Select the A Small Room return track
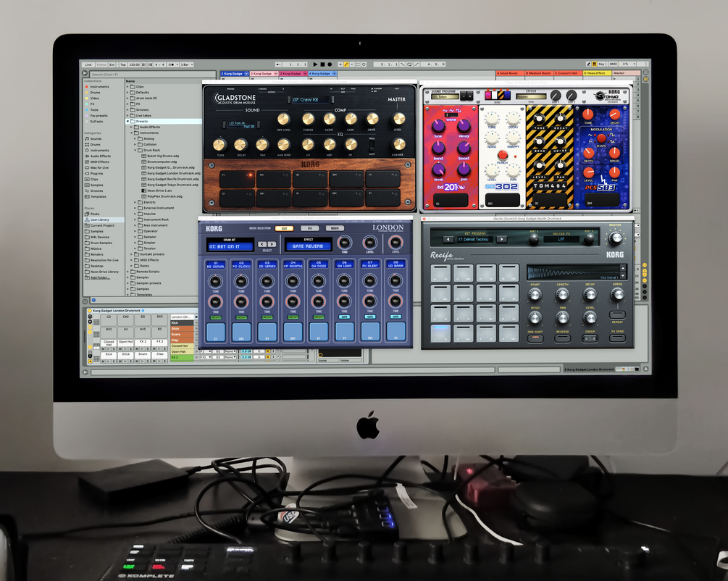 pyautogui.click(x=510, y=73)
